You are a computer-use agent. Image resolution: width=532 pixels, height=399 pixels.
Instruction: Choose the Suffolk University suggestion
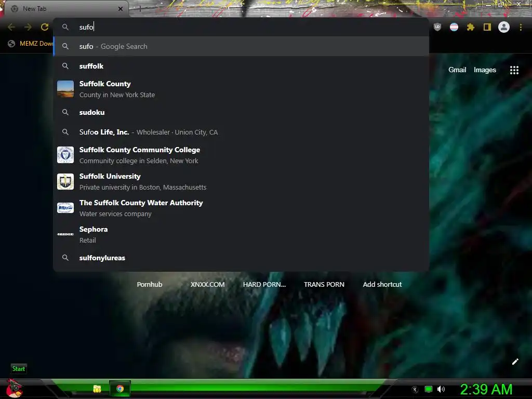click(241, 181)
